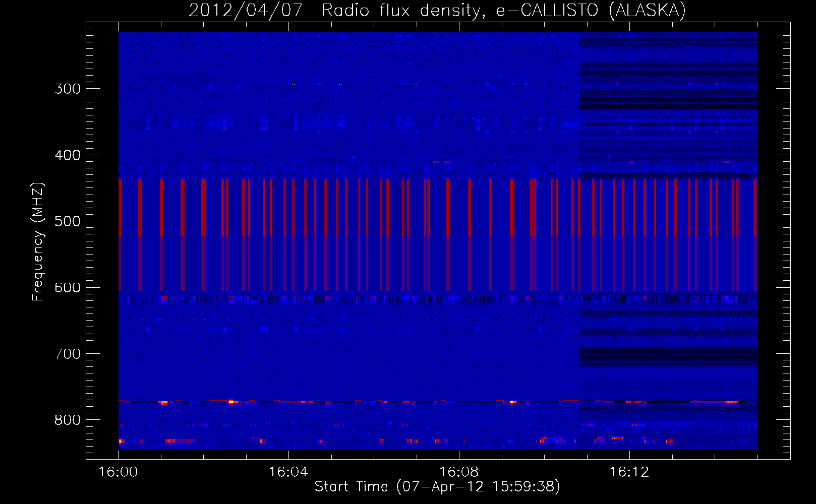Select the 300 frequency tick label

click(68, 89)
